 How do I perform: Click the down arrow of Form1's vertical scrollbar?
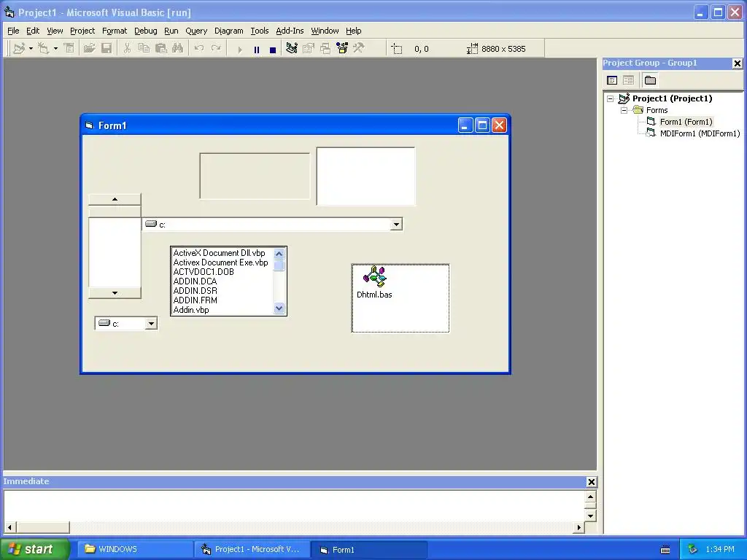click(115, 293)
